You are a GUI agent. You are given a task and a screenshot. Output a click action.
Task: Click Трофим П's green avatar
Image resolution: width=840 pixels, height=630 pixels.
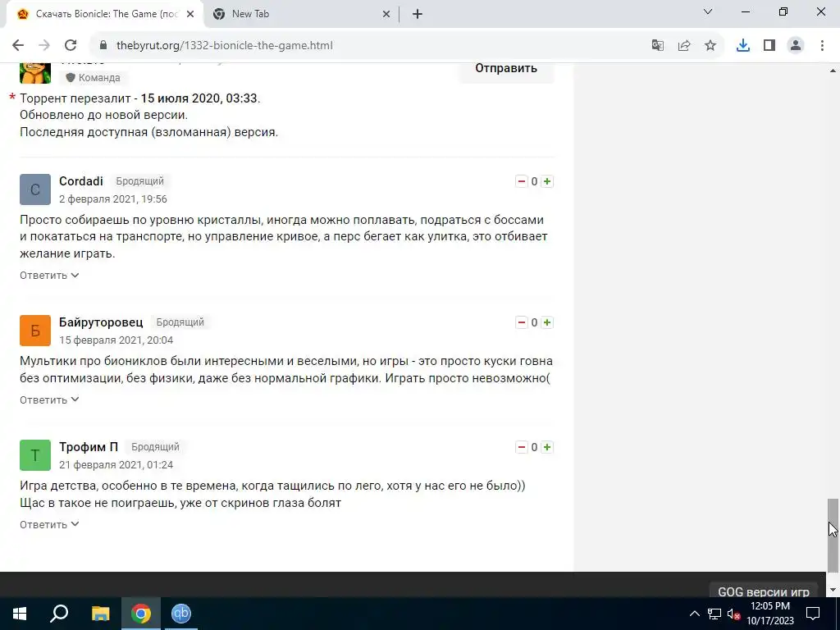tap(35, 454)
